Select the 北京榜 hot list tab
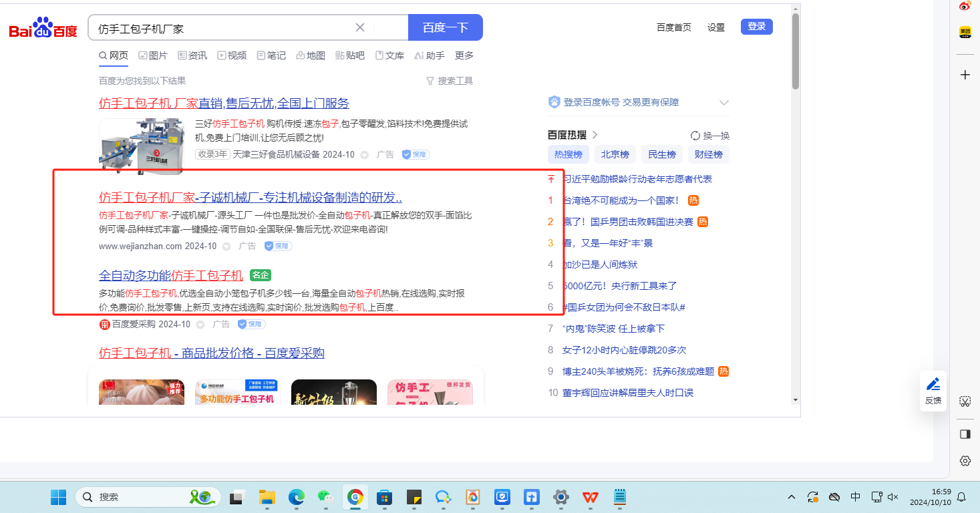Image resolution: width=980 pixels, height=513 pixels. [615, 154]
